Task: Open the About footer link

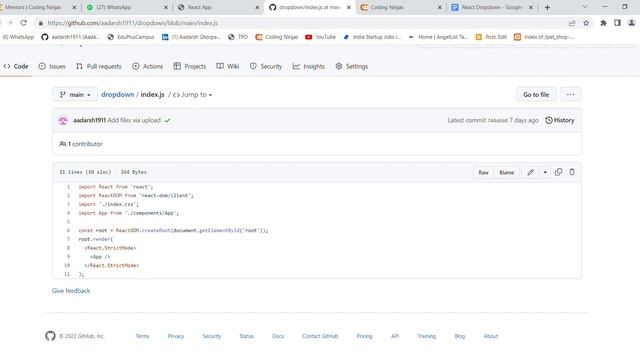Action: click(x=491, y=336)
